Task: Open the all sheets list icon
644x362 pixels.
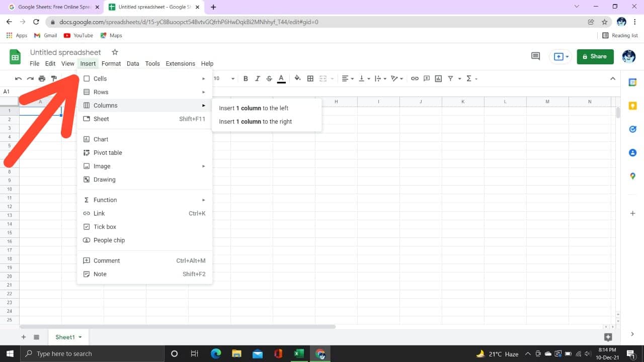Action: [36, 337]
